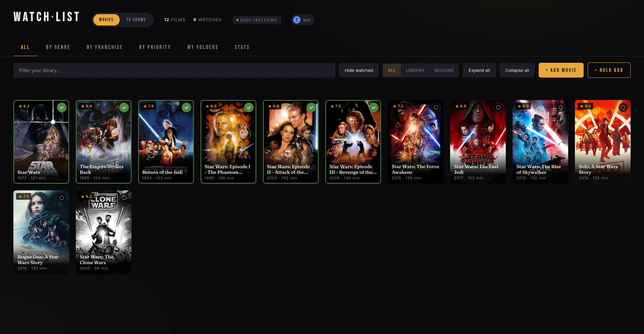Mark Rogue One as watched

[62, 198]
